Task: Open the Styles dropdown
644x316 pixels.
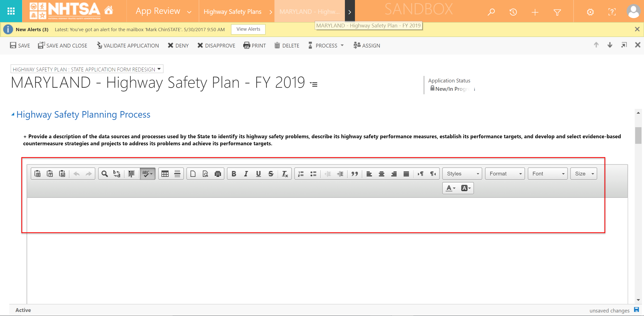Action: (x=462, y=174)
